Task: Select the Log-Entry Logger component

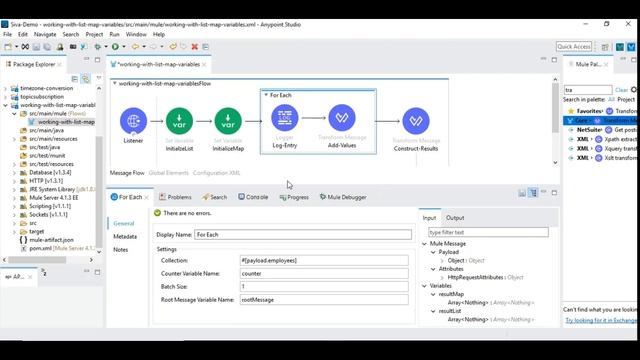Action: (284, 118)
